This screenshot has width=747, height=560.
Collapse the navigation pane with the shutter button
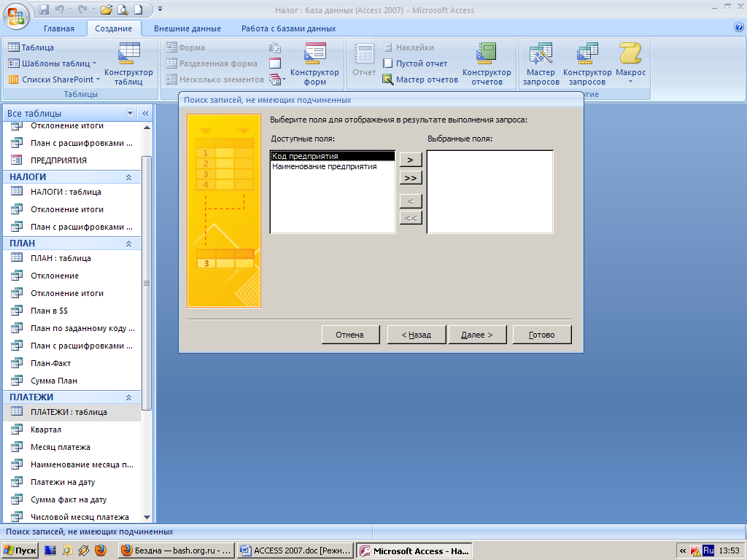pos(145,113)
